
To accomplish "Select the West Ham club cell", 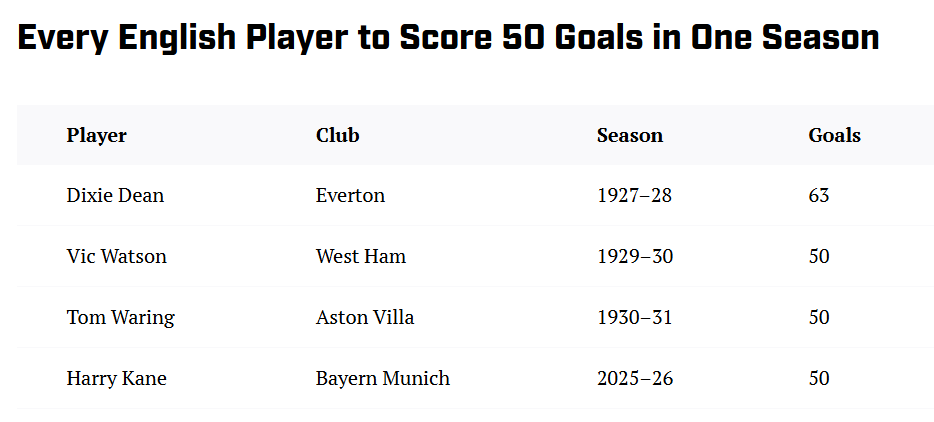I will [361, 257].
